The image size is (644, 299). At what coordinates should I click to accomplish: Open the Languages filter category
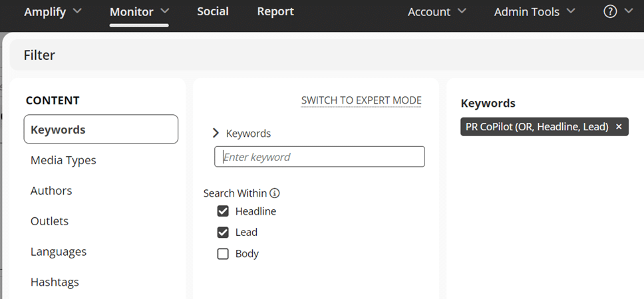(59, 252)
